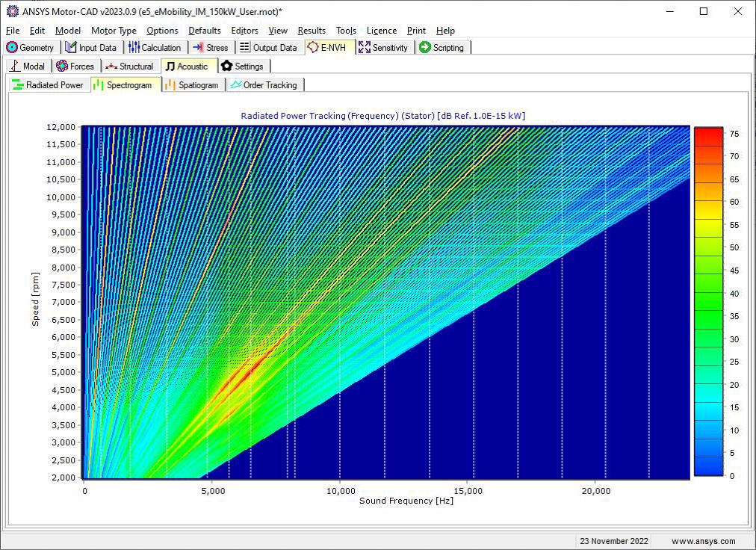Click the chart title Radiated Power Tracking
Screen dimensions: 756x550
tap(382, 116)
